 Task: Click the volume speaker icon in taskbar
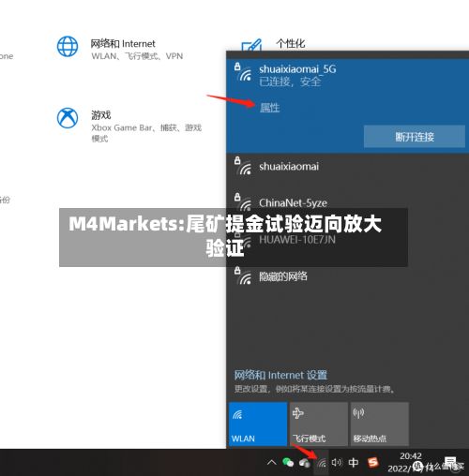coord(337,462)
